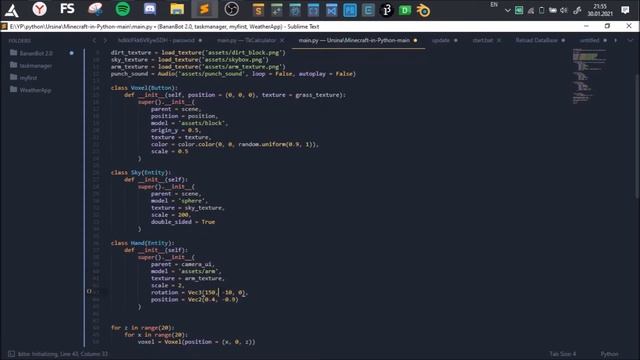Switch to the TkCalculator main.py tab
640x360 pixels.
pos(246,40)
